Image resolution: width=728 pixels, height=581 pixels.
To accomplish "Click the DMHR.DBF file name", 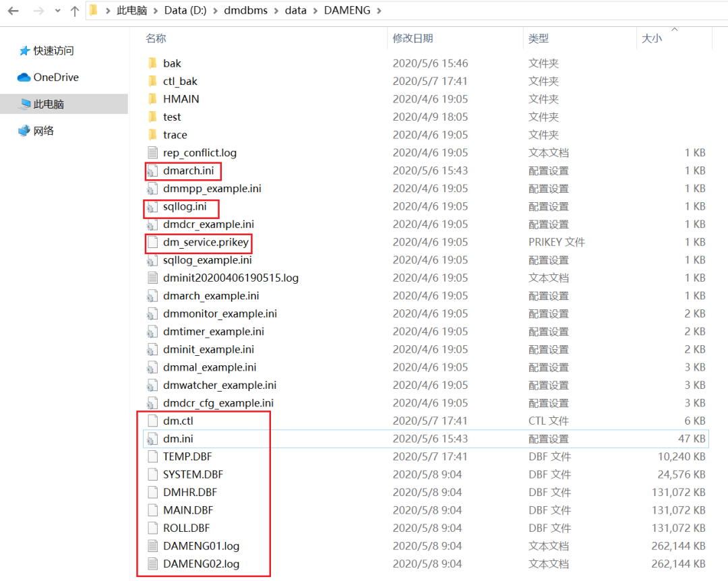I will point(190,492).
